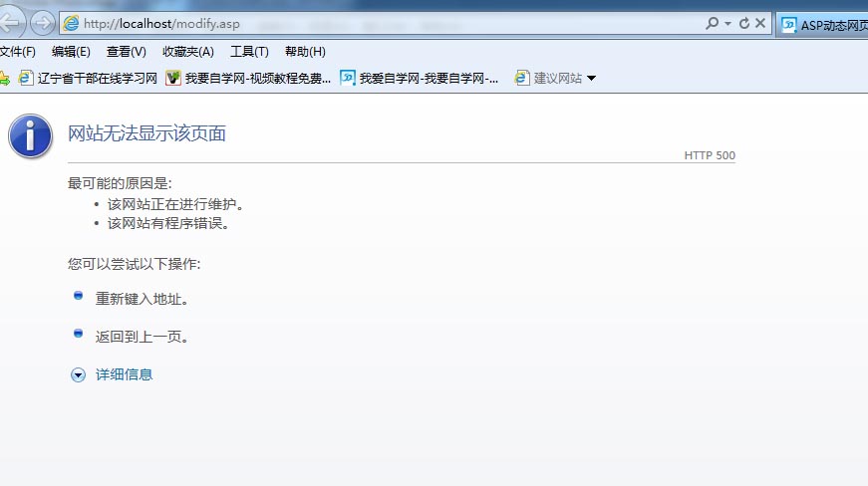Click the 重新键入地址 suggestion

pos(142,299)
